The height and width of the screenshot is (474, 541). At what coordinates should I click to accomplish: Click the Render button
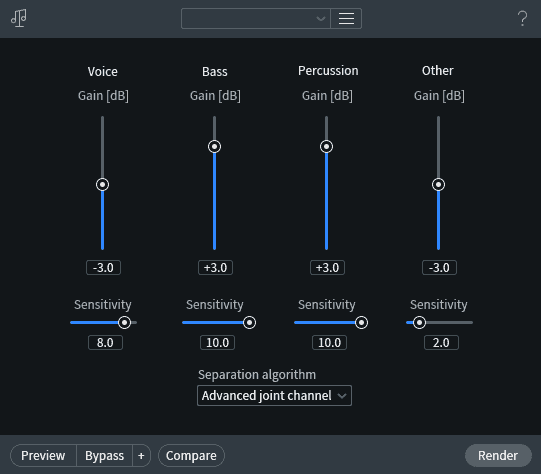498,455
